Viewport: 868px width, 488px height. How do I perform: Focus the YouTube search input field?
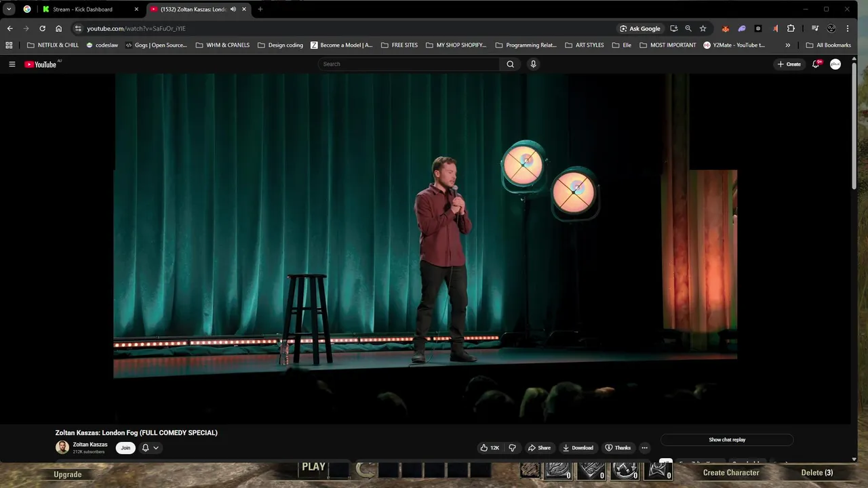tap(409, 64)
